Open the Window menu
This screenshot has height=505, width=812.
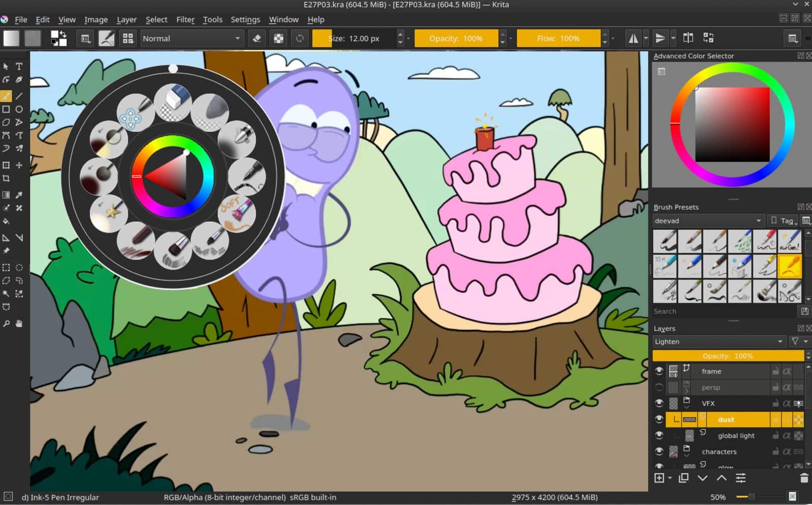click(284, 19)
